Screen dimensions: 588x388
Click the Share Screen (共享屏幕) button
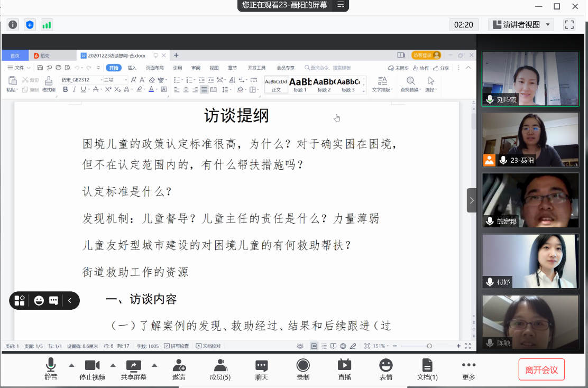click(x=133, y=369)
